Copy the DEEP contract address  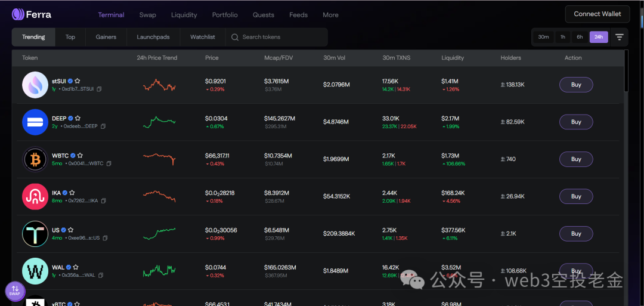103,126
